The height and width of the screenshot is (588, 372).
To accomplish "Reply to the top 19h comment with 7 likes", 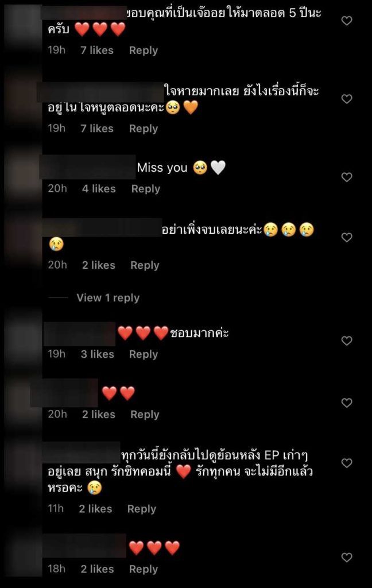I will [144, 51].
